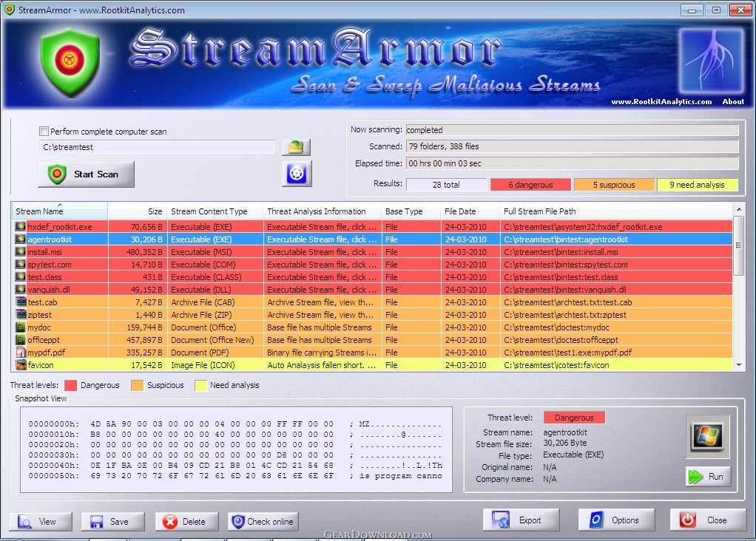Show the 28 total results filter
Viewport: 756px width, 541px height.
click(x=447, y=185)
